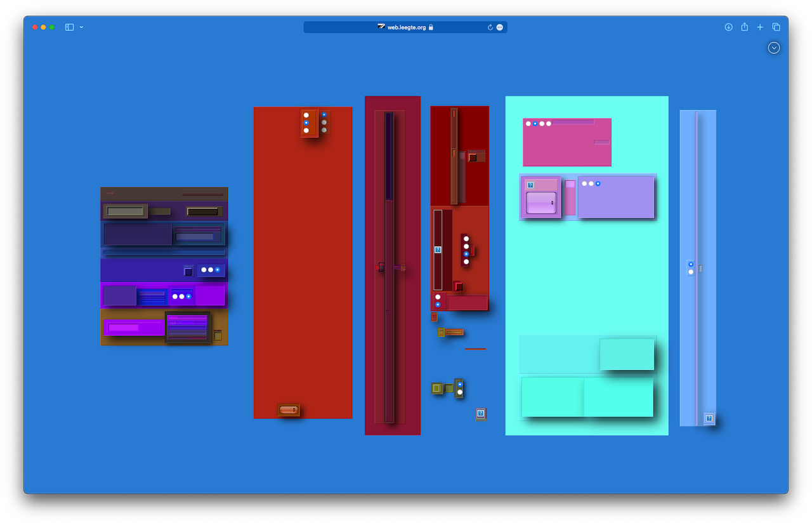This screenshot has height=525, width=812.
Task: Click the padlock icon after web.leegte.org
Action: click(431, 27)
